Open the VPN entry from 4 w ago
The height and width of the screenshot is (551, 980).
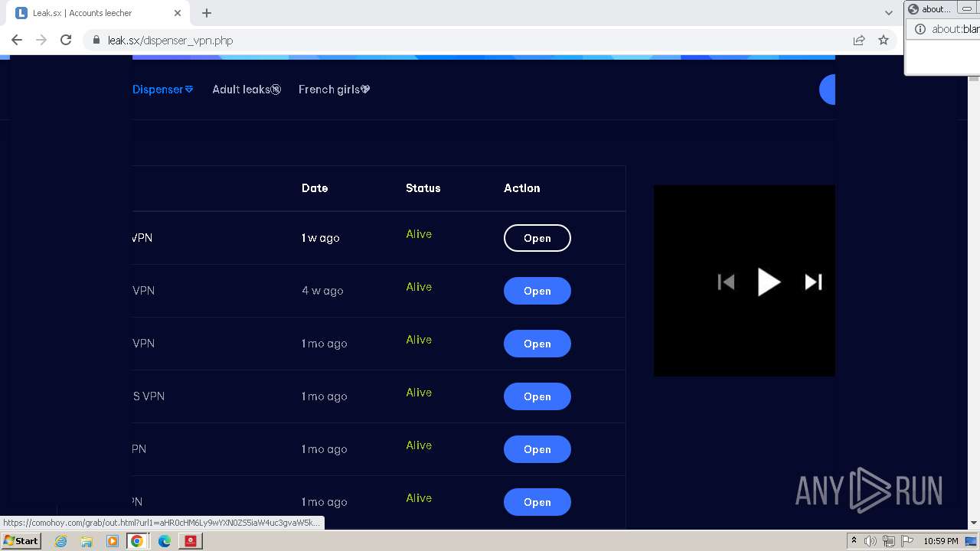(537, 291)
